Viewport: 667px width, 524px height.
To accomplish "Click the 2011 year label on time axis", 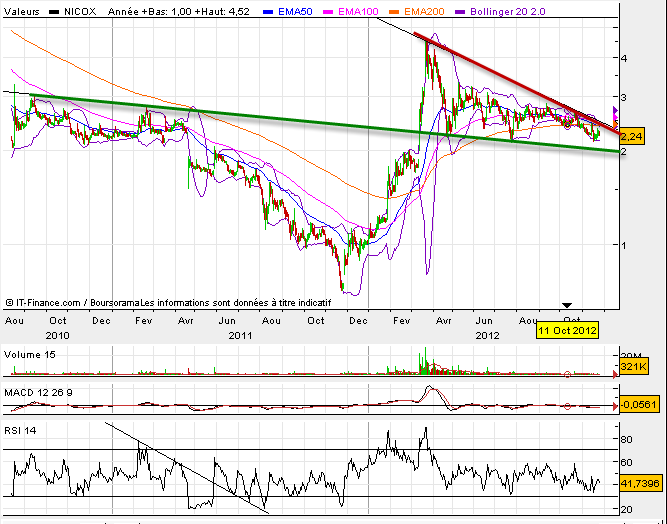I will (x=238, y=335).
